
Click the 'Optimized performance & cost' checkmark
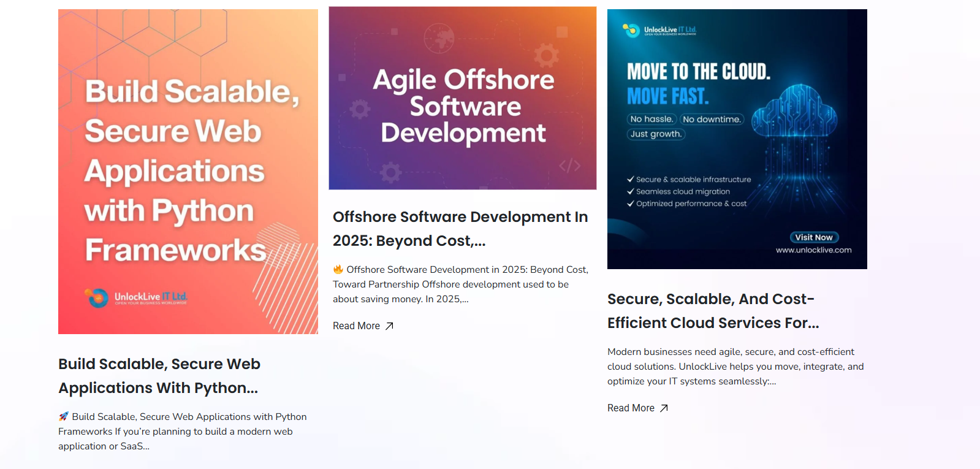tap(630, 204)
